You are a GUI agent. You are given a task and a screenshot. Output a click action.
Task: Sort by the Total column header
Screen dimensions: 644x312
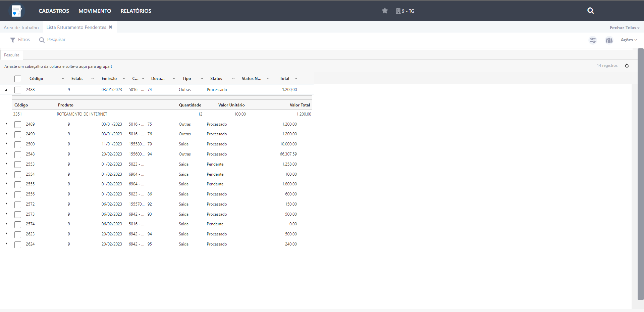coord(284,79)
